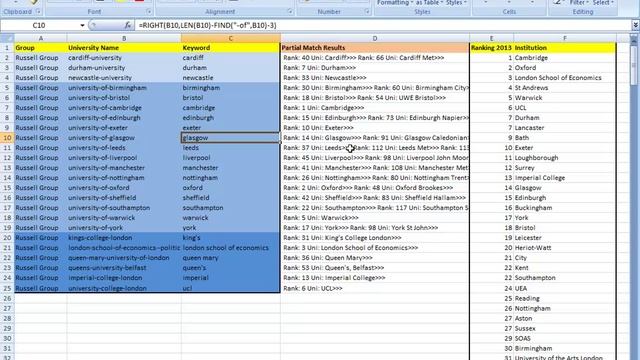Click the result cell Rank: 7 Uni: Durham
Viewport: 640px width, 360px height.
[375, 68]
